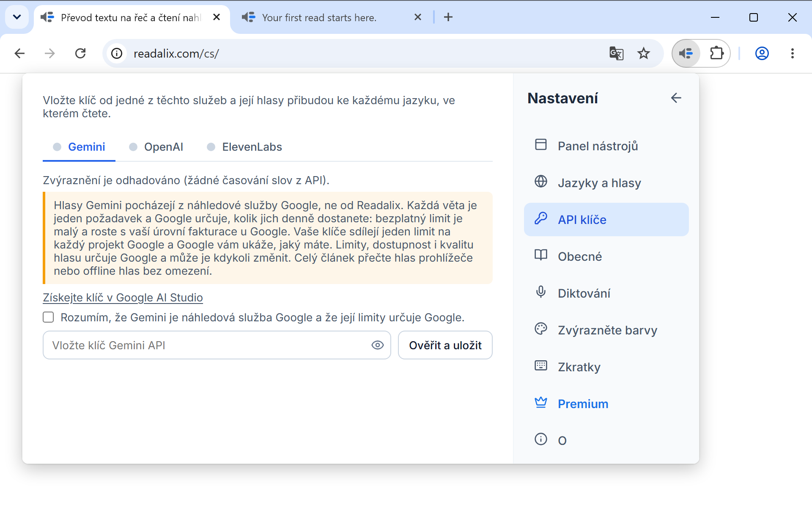Switch to the OpenAI tab
This screenshot has width=812, height=508.
pos(156,147)
